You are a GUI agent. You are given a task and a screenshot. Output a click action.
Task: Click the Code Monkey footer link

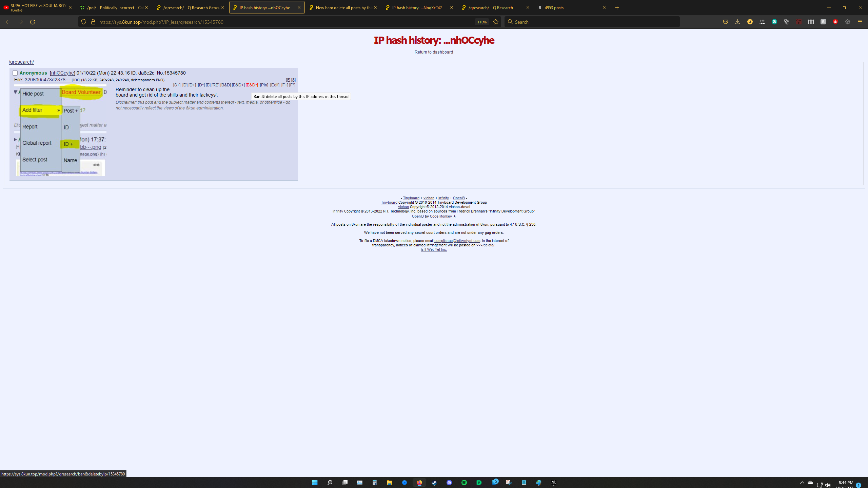[x=443, y=216]
